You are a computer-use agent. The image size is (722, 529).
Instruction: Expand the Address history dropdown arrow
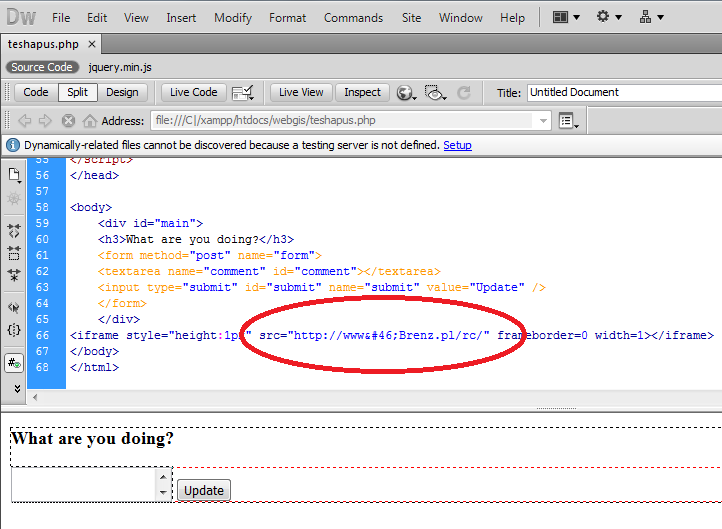pos(543,121)
